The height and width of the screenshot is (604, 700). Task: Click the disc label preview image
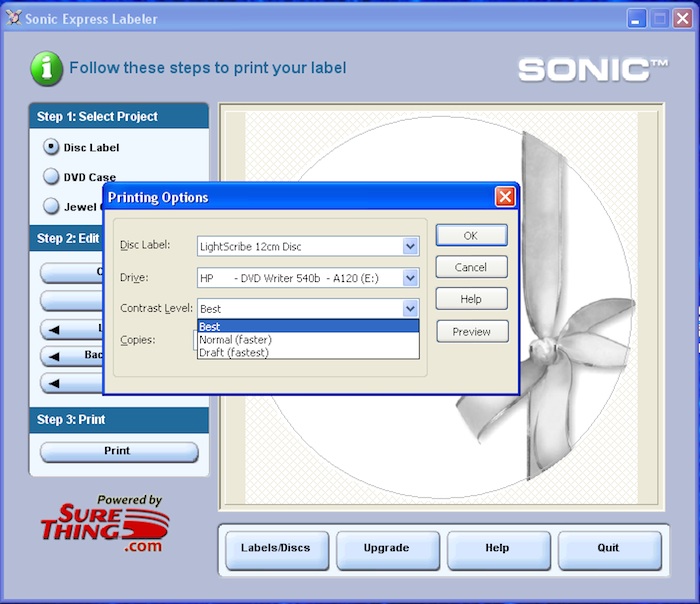coord(441,306)
